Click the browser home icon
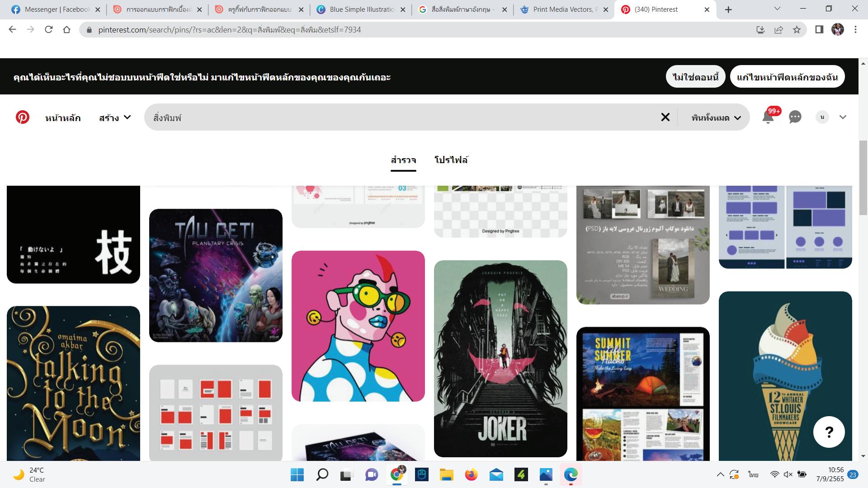 tap(66, 29)
